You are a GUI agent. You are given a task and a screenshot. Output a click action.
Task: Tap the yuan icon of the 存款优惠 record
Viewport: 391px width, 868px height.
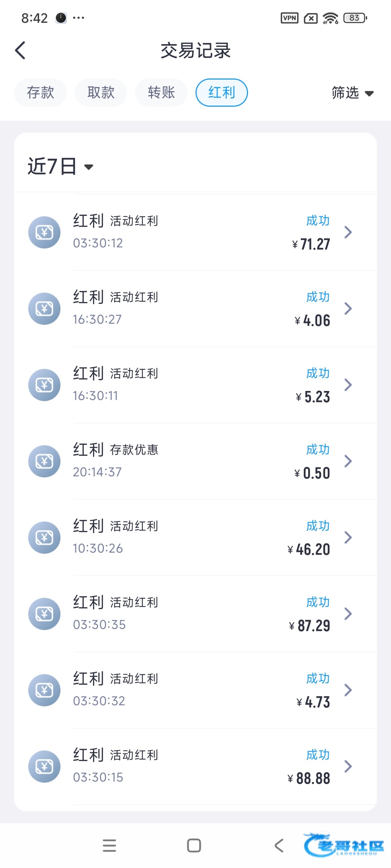[x=44, y=461]
